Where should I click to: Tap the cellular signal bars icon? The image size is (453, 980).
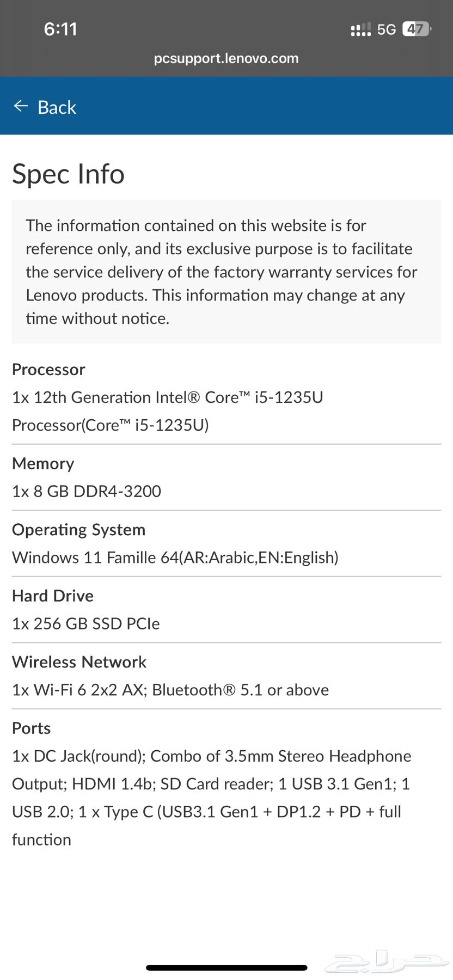(360, 29)
